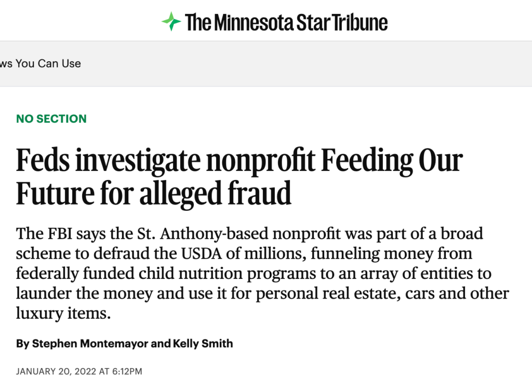Click 'Feeding Our' in the headline

click(391, 160)
